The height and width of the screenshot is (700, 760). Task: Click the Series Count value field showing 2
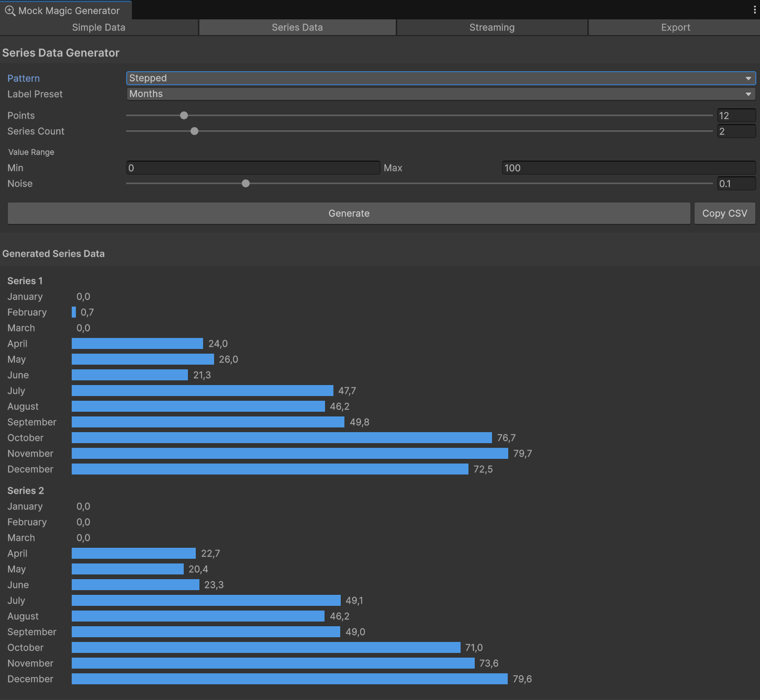pos(736,131)
